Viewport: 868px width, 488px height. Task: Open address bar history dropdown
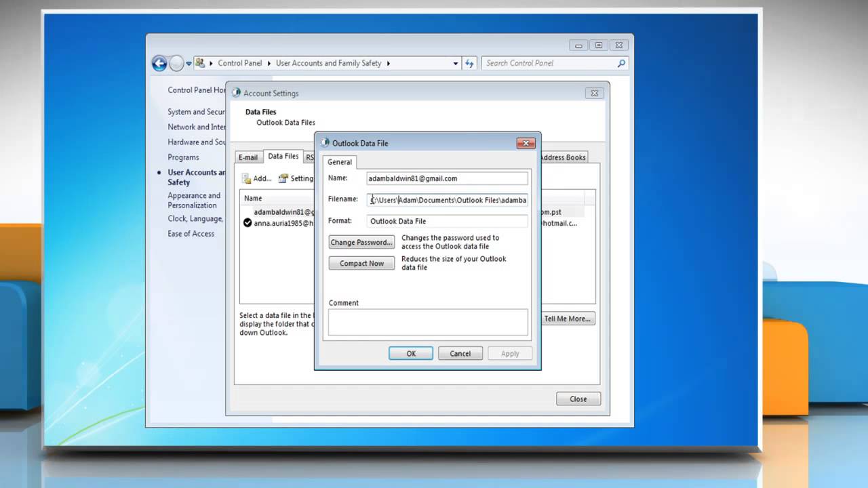click(456, 63)
